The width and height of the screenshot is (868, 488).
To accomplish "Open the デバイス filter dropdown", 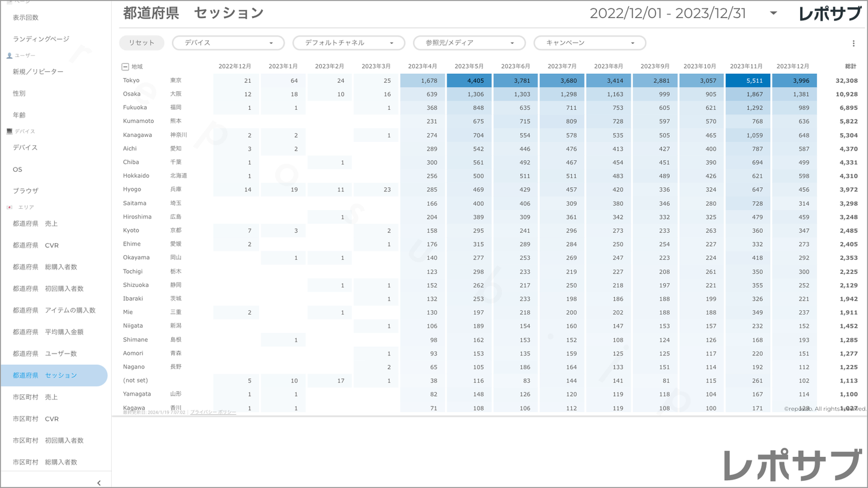I will [x=228, y=43].
